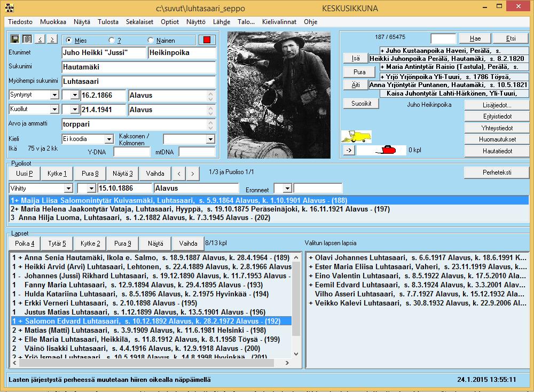Open the Kaksonen / Kolmonen dropdown

(210, 139)
